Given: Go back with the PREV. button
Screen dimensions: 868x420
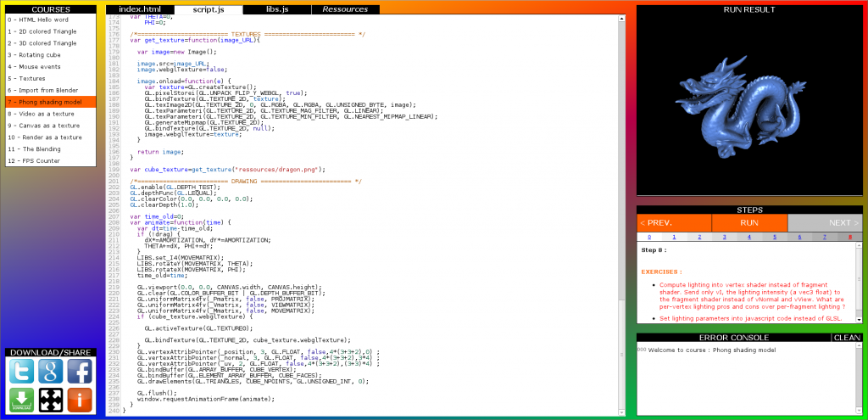Looking at the screenshot, I should [674, 223].
